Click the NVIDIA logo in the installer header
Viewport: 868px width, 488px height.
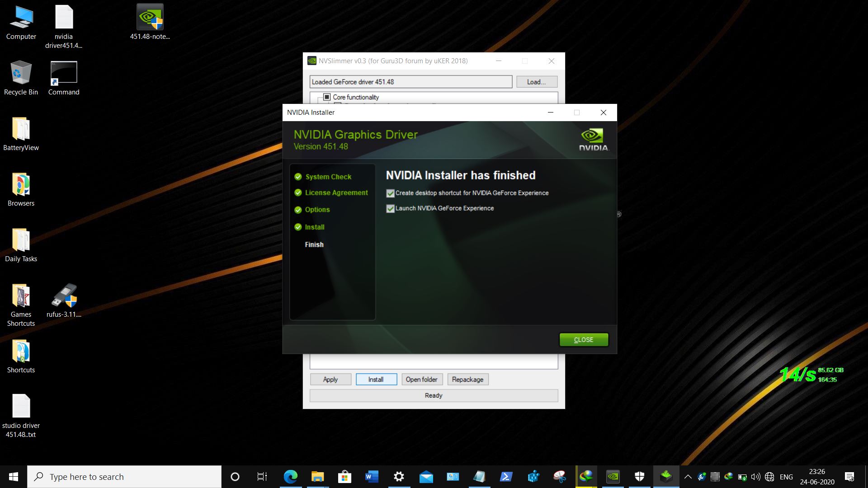(593, 140)
